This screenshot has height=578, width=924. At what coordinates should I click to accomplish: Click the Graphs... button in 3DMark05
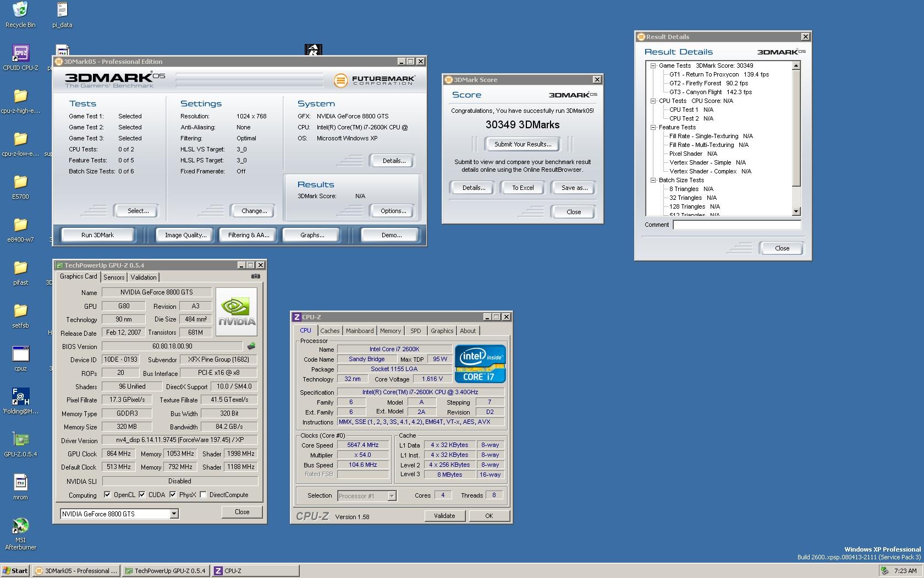(x=312, y=235)
